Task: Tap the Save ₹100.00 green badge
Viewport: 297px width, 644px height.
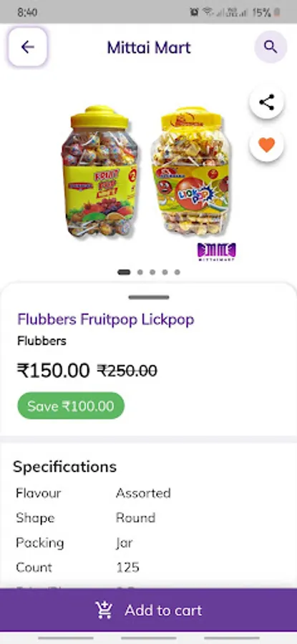Action: coord(71,406)
